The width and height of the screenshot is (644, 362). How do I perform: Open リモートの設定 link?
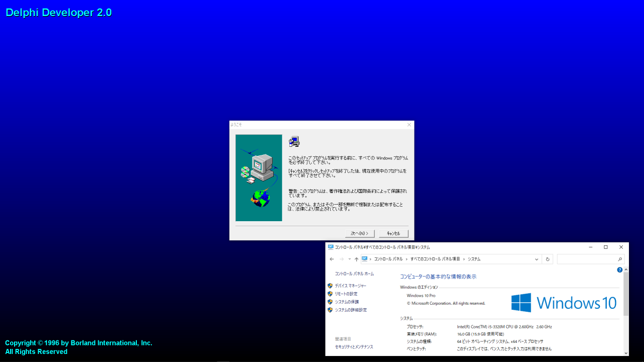point(346,294)
